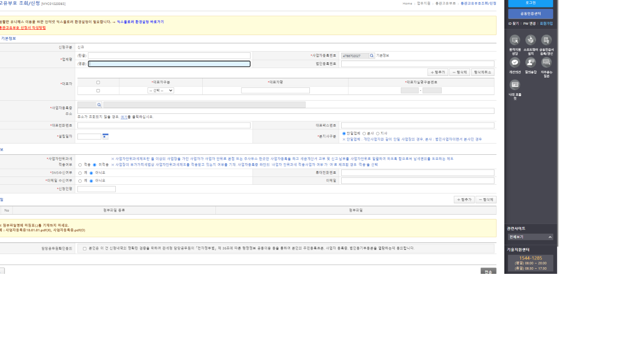Select 예 for 이메일 수신여부

click(x=80, y=181)
